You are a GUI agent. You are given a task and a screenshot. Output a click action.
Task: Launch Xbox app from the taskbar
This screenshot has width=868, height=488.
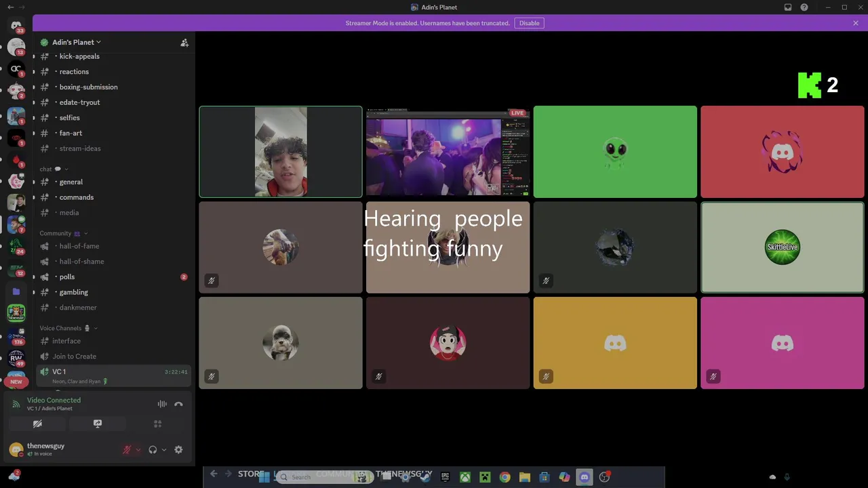[465, 477]
